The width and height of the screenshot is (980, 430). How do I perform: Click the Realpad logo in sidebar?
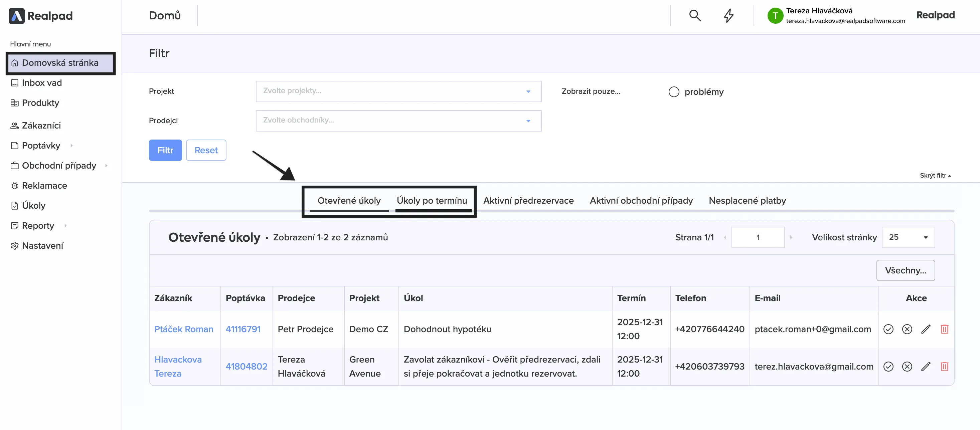pyautogui.click(x=41, y=16)
